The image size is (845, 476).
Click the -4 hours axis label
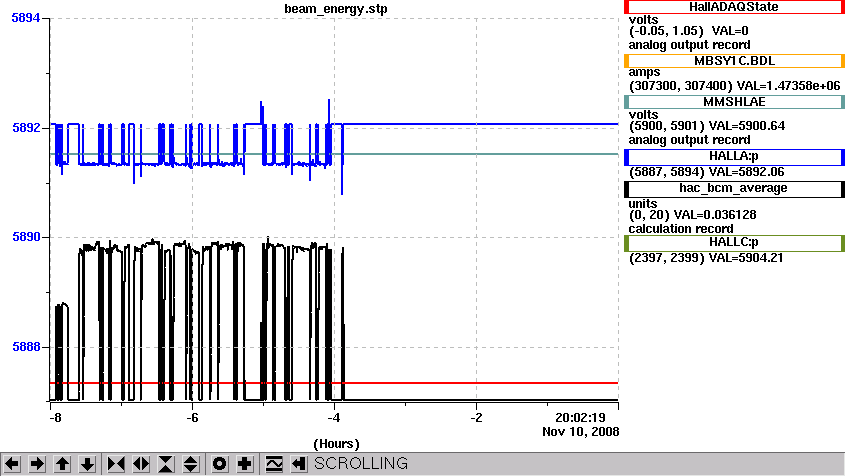pyautogui.click(x=334, y=418)
